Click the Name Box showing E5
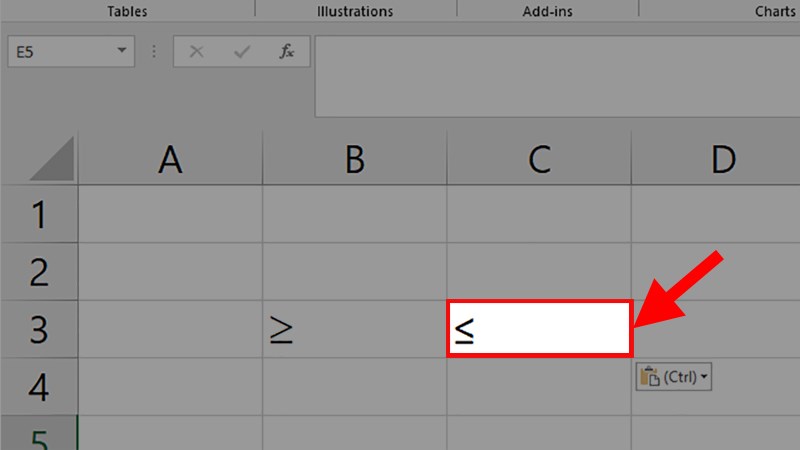Image resolution: width=800 pixels, height=450 pixels. (x=71, y=52)
